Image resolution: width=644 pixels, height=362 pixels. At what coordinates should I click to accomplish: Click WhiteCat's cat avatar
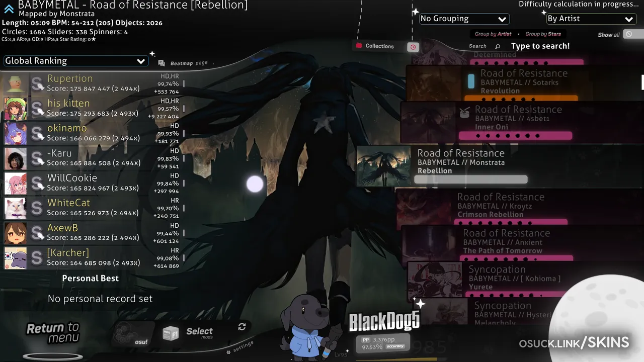(15, 208)
